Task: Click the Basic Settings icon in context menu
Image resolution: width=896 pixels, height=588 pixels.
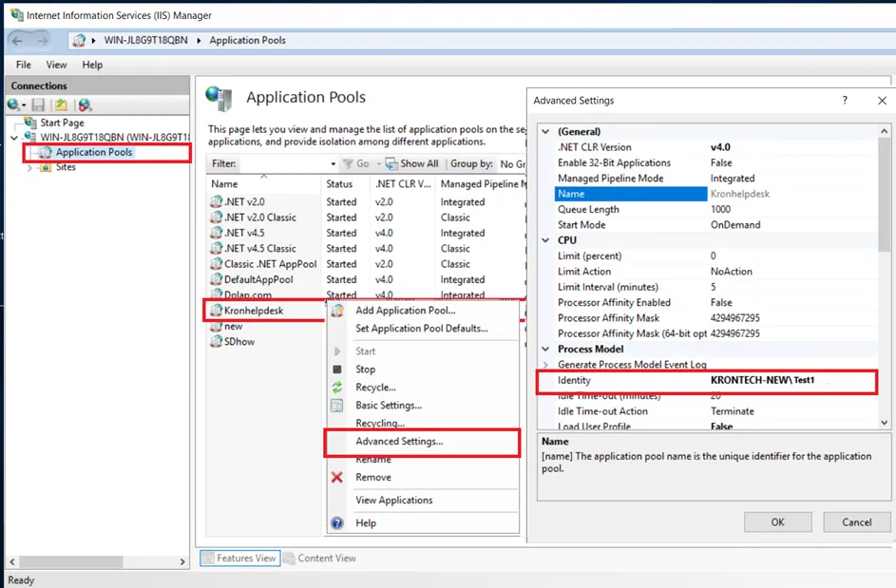Action: point(337,406)
